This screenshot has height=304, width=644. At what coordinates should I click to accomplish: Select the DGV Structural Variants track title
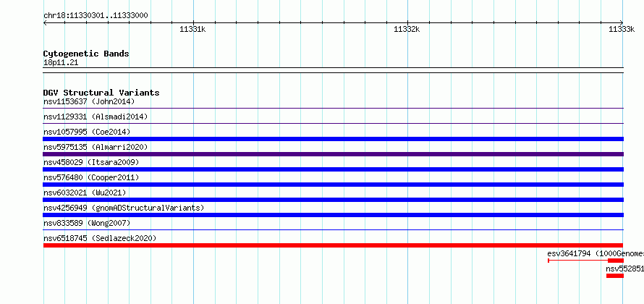101,93
